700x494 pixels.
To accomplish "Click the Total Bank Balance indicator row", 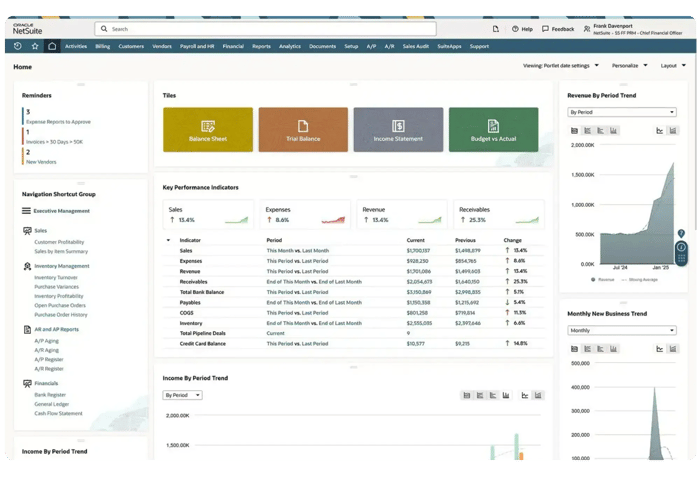I will pos(354,292).
